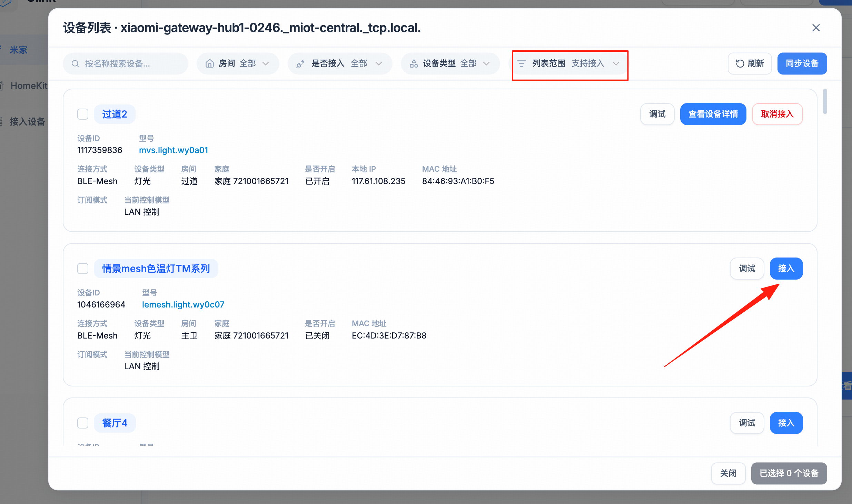Open the 设备类型 dropdown chevron

(486, 64)
